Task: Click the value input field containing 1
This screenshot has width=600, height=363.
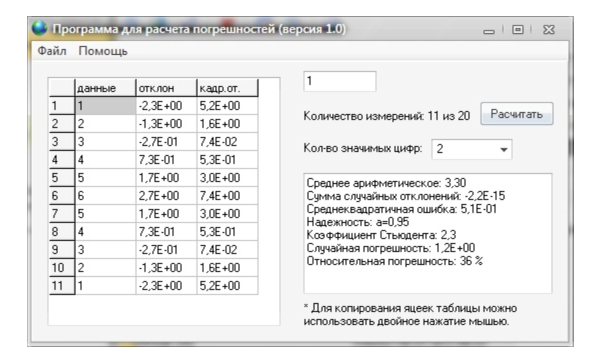Action: (x=340, y=81)
